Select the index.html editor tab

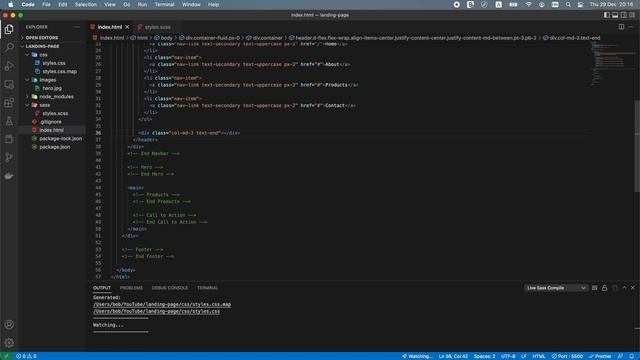(109, 27)
